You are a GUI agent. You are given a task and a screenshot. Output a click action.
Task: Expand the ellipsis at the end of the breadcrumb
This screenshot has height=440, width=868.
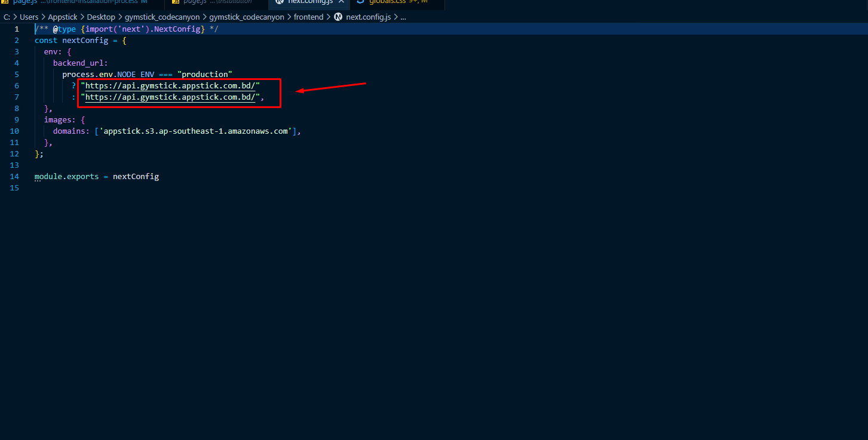[403, 17]
